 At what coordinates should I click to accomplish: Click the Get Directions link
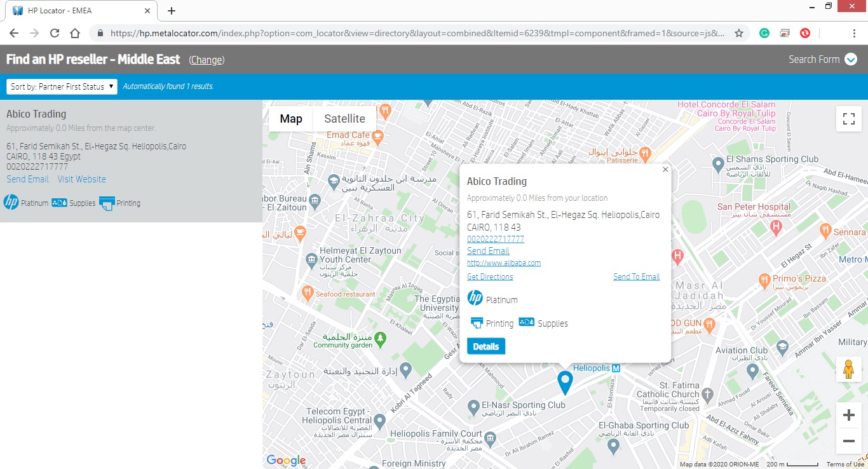click(490, 277)
